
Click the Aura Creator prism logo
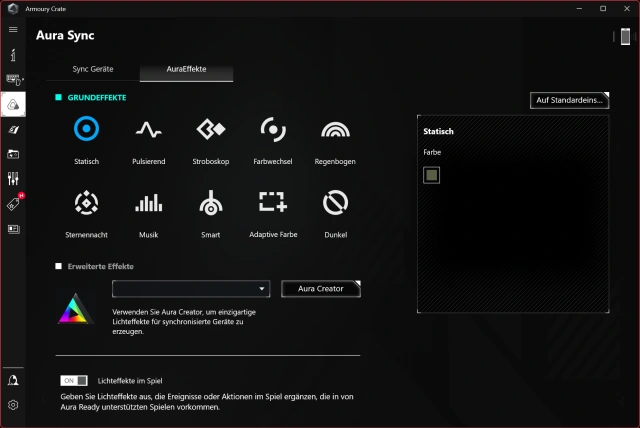(74, 309)
